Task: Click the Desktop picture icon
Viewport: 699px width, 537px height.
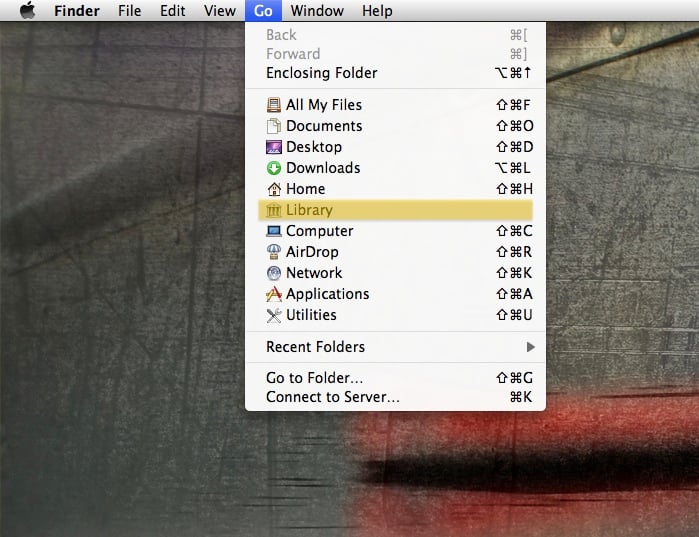Action: tap(273, 147)
